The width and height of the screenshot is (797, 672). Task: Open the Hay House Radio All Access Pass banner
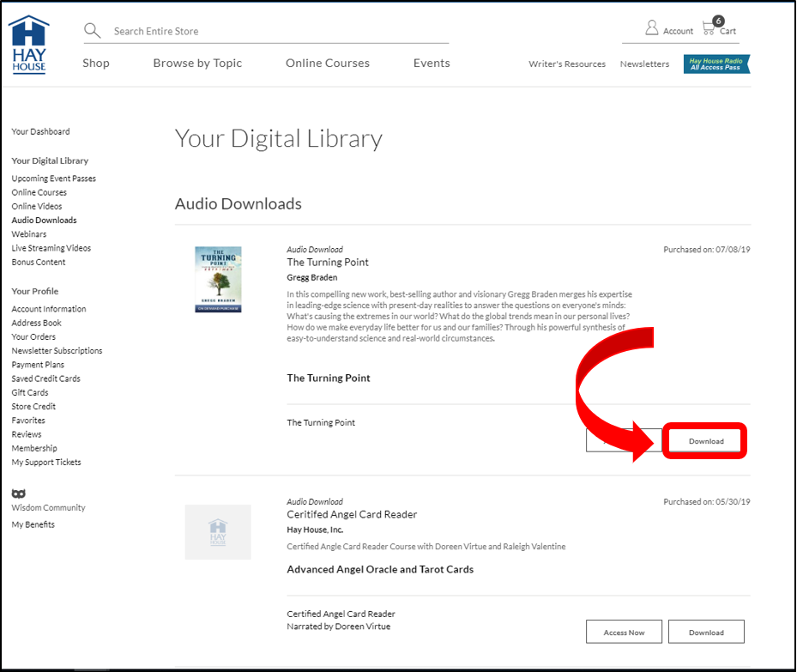coord(716,64)
